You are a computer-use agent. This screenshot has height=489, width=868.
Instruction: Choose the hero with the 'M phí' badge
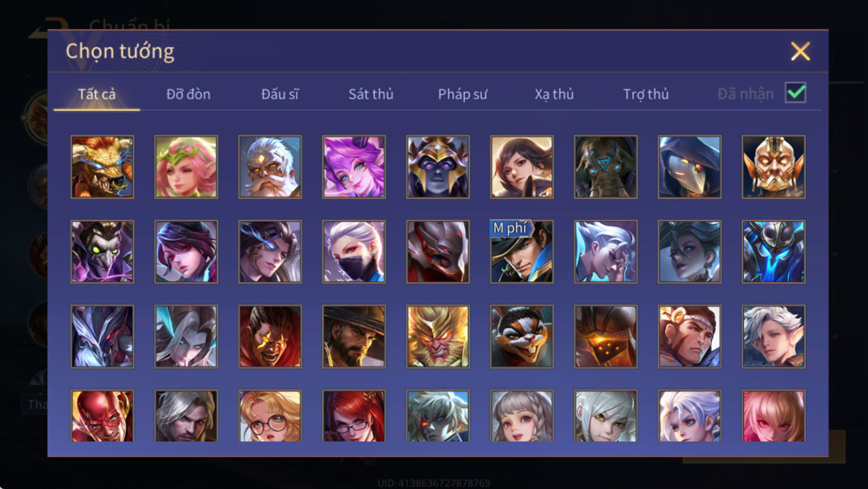click(x=522, y=252)
